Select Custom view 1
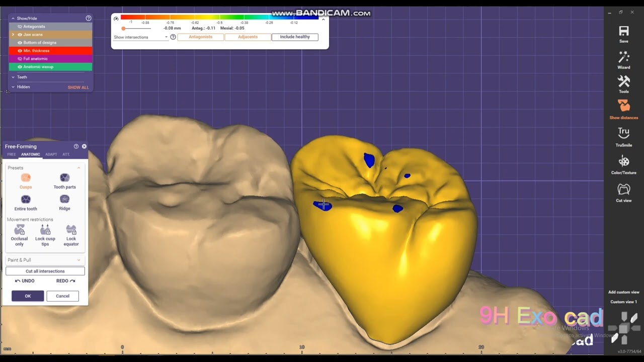Viewport: 644px width, 362px height. 624,302
